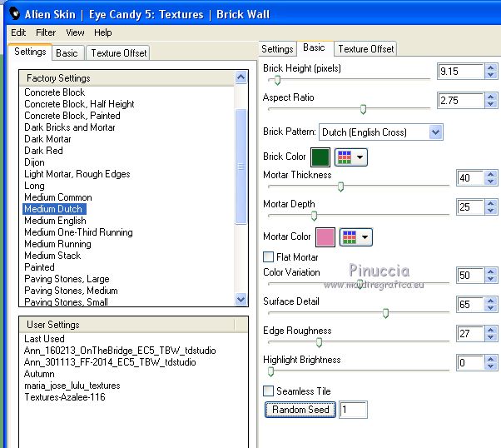Enable the Seamless Tile checkbox

click(268, 391)
